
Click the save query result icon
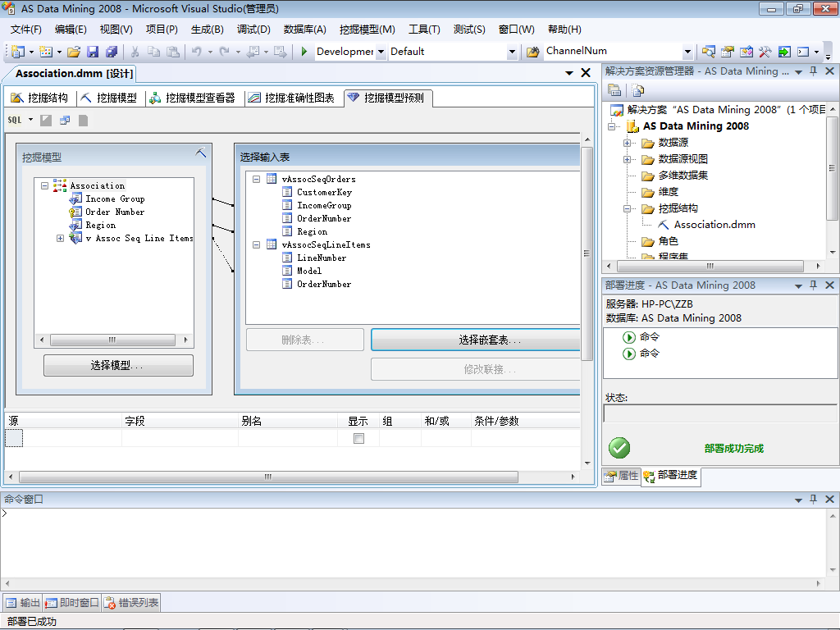[x=83, y=121]
